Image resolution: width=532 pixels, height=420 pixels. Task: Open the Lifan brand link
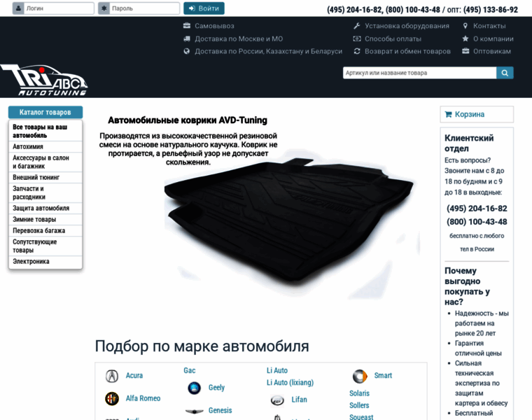(x=300, y=400)
